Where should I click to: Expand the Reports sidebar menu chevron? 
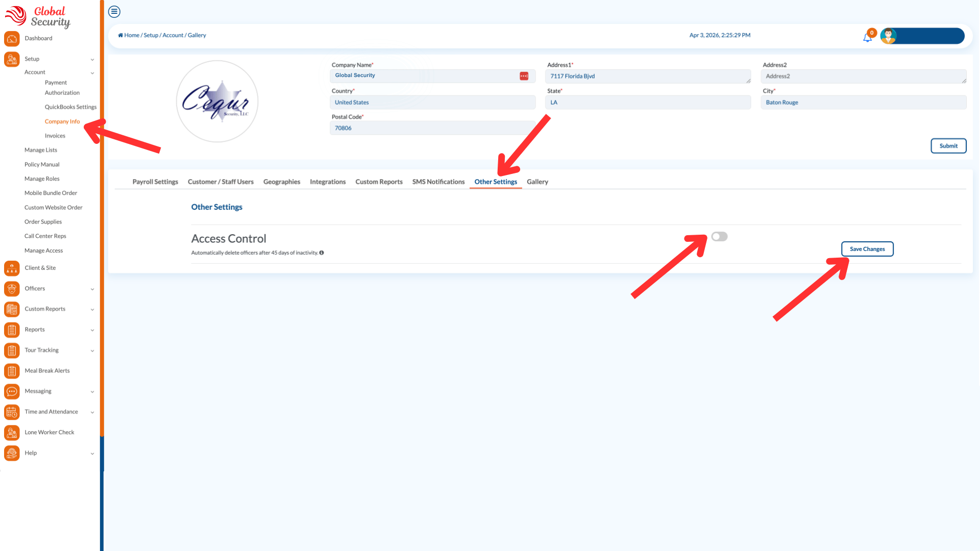pos(92,330)
